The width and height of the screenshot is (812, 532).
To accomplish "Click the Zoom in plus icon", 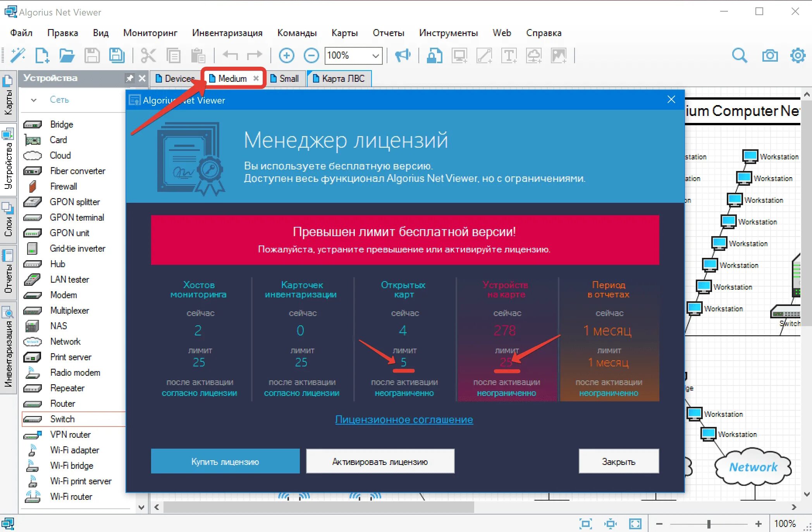I will [x=286, y=55].
